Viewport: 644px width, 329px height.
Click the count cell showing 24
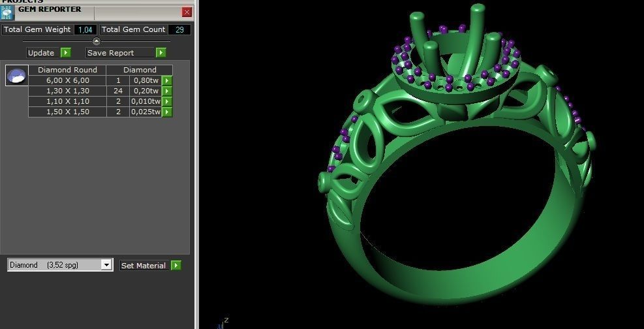pyautogui.click(x=118, y=91)
